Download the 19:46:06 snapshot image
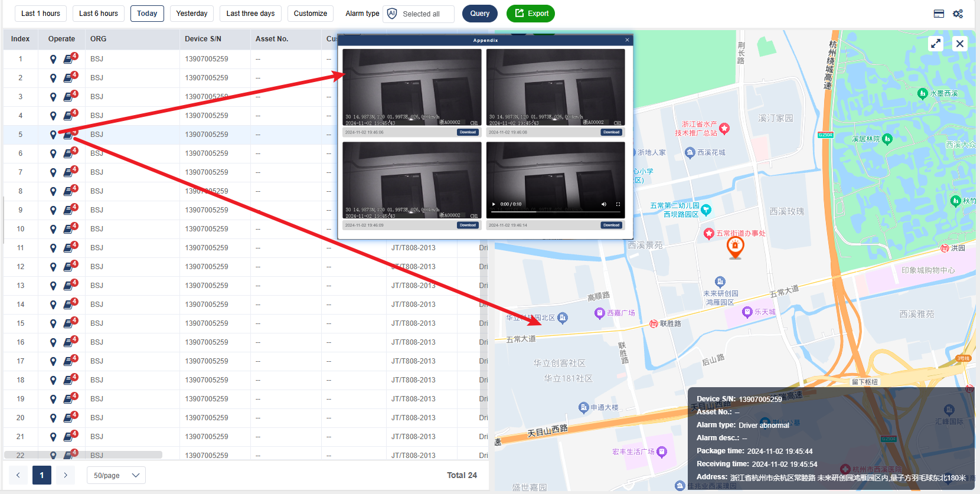 468,132
